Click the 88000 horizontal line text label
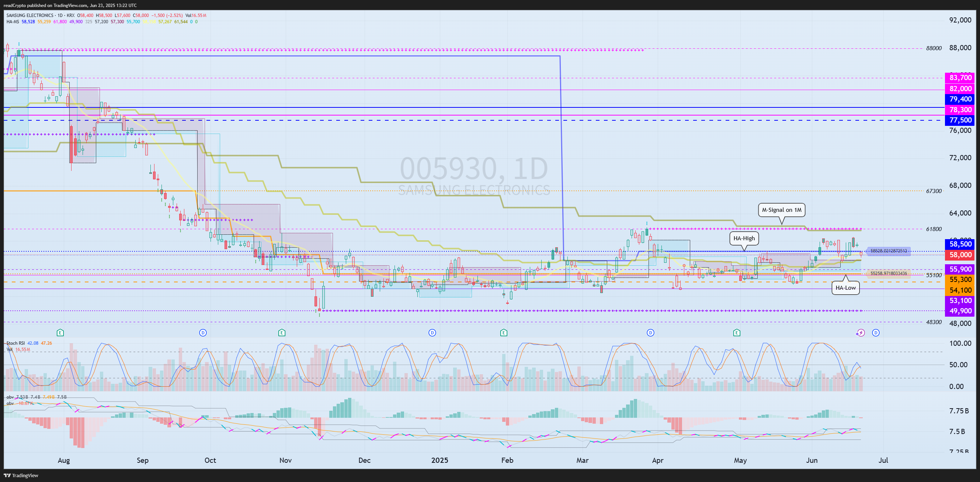Viewport: 980px width, 482px height. point(934,48)
